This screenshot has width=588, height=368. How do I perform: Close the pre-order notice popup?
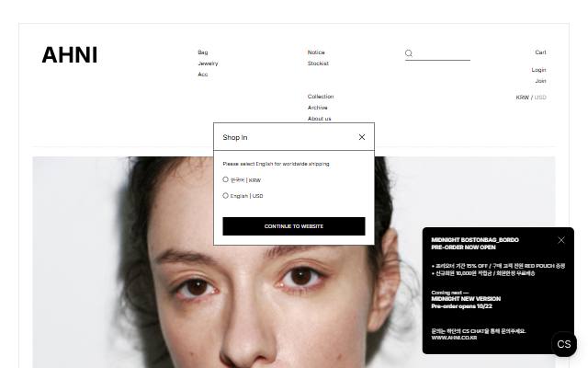[x=561, y=240]
